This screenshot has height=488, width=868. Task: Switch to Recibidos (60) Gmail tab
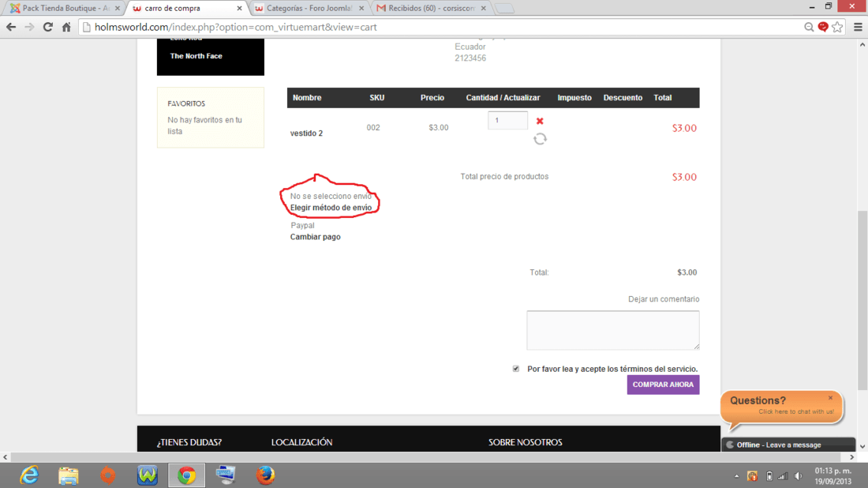(431, 9)
